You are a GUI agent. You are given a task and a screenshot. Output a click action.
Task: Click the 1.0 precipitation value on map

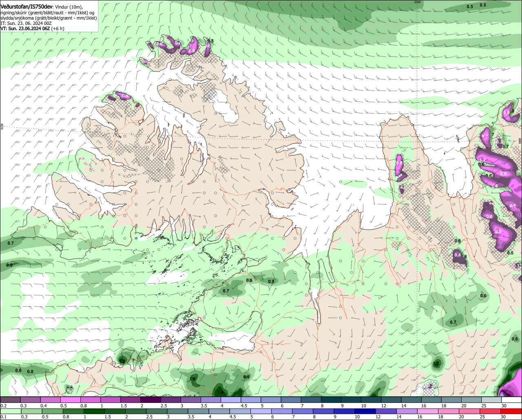[x=193, y=379]
